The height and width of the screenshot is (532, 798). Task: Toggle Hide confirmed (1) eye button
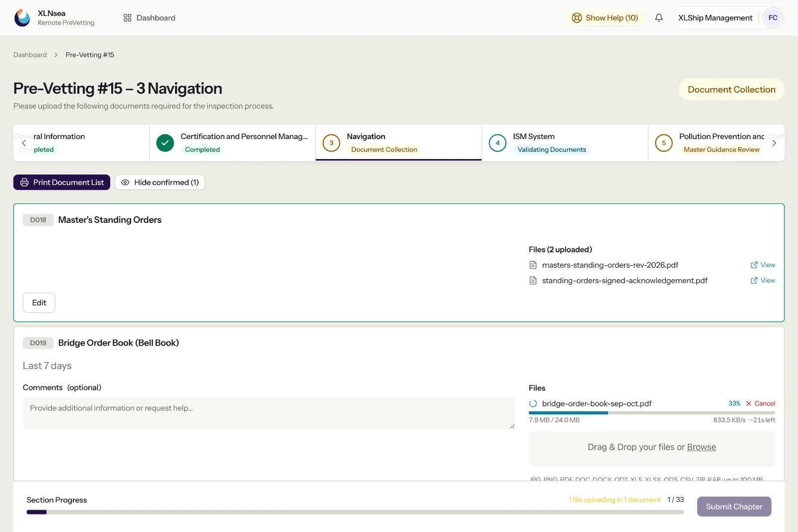(x=160, y=182)
